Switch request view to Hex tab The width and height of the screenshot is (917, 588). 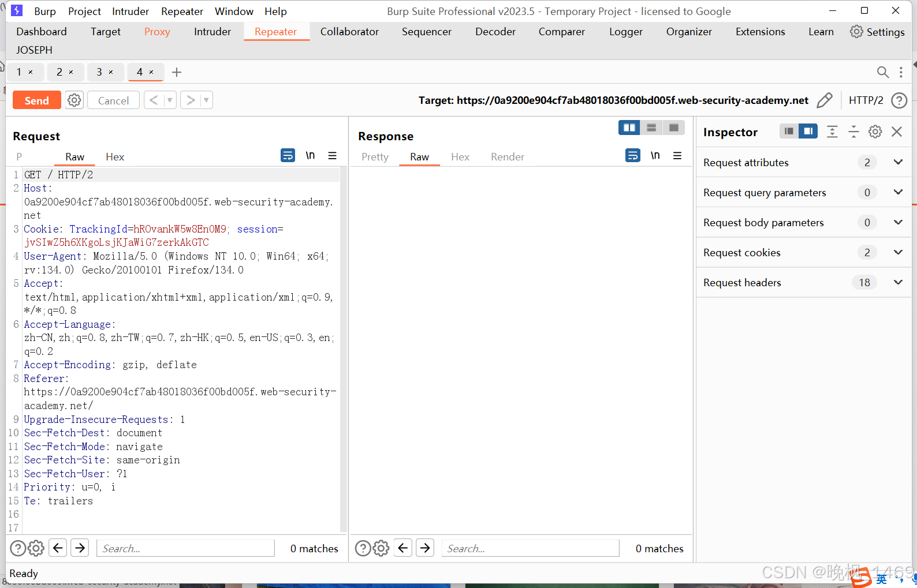pos(115,157)
